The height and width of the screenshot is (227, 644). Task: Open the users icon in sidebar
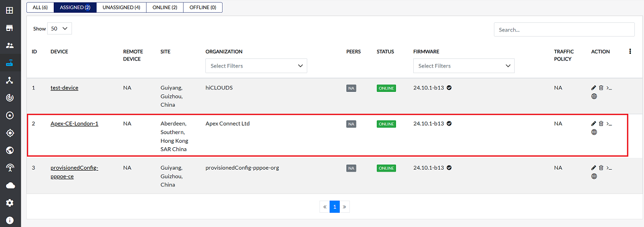10,45
